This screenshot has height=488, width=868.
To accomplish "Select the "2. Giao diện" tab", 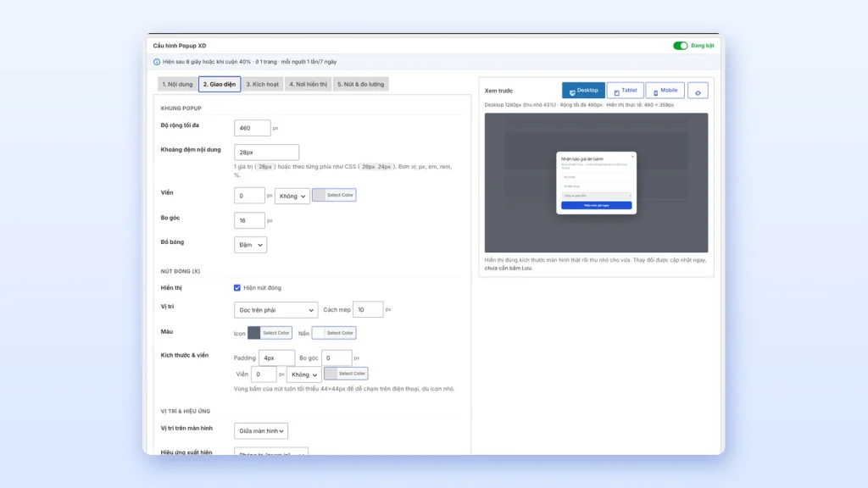I will click(220, 84).
